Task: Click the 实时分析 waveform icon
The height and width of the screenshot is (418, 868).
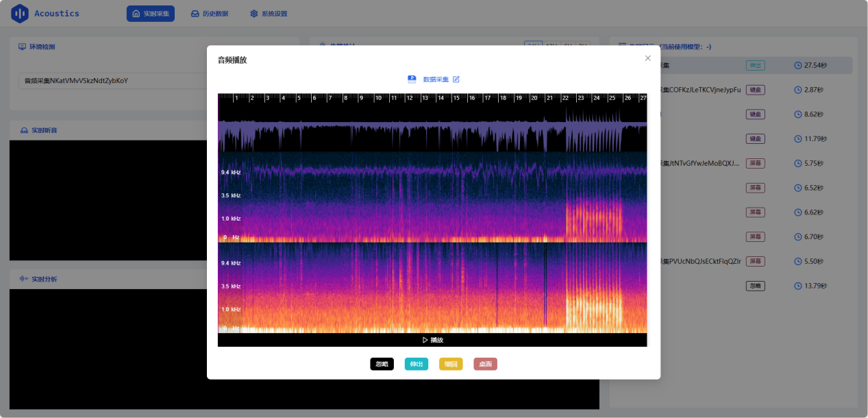Action: 24,279
